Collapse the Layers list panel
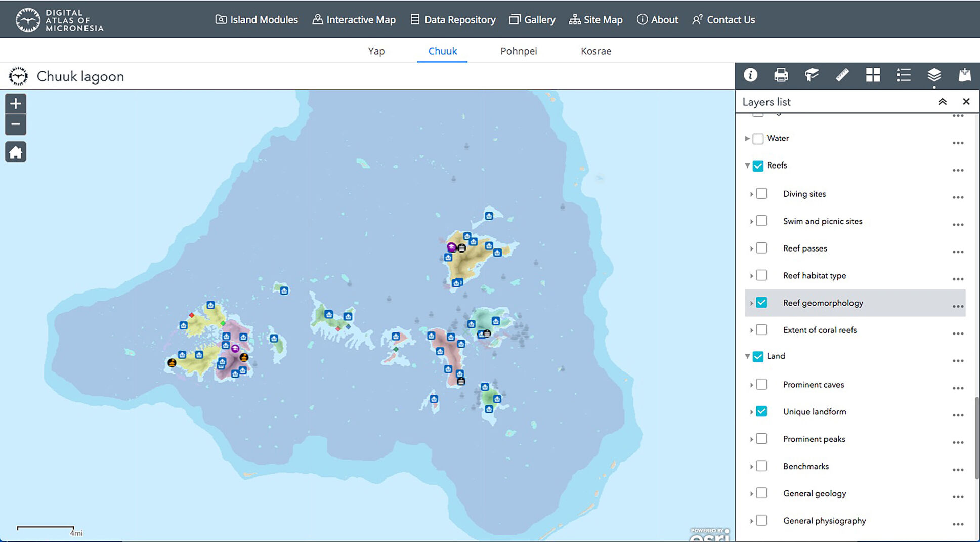980x542 pixels. (943, 101)
